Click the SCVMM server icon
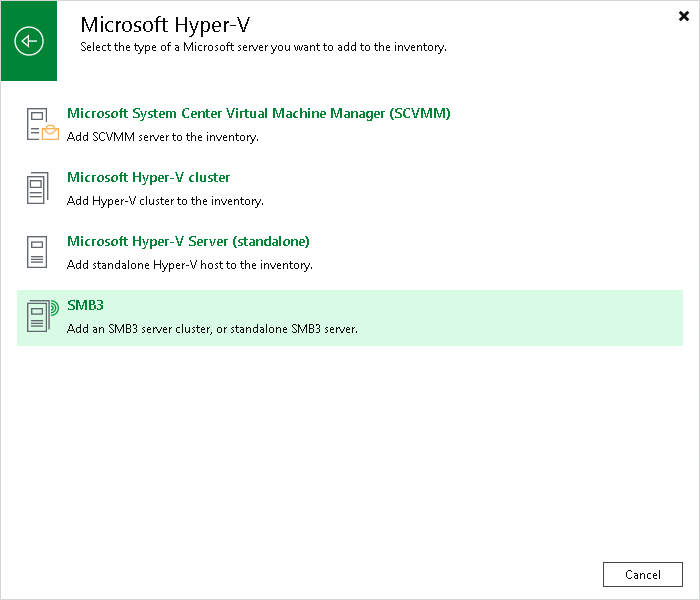Image resolution: width=700 pixels, height=600 pixels. click(x=42, y=124)
